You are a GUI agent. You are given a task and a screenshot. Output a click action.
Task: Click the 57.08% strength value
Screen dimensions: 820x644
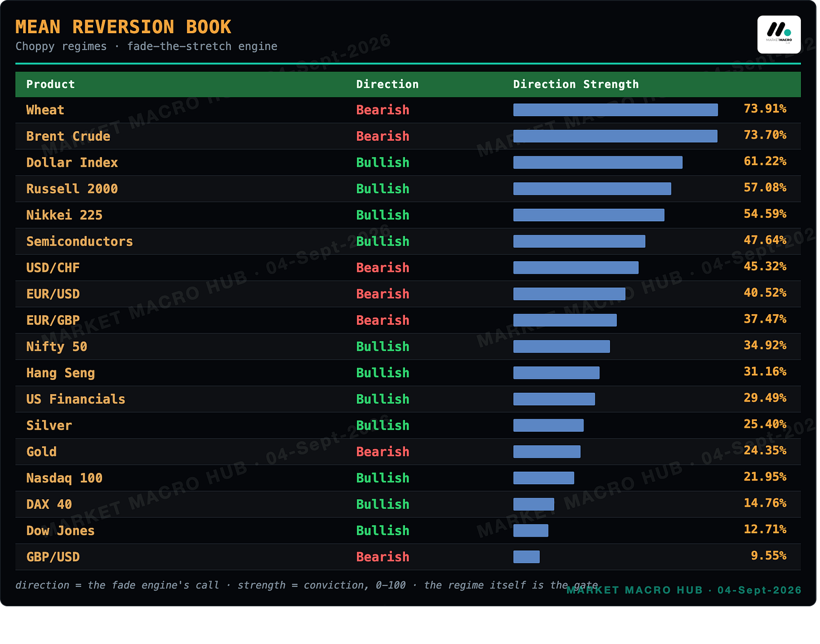pyautogui.click(x=765, y=187)
